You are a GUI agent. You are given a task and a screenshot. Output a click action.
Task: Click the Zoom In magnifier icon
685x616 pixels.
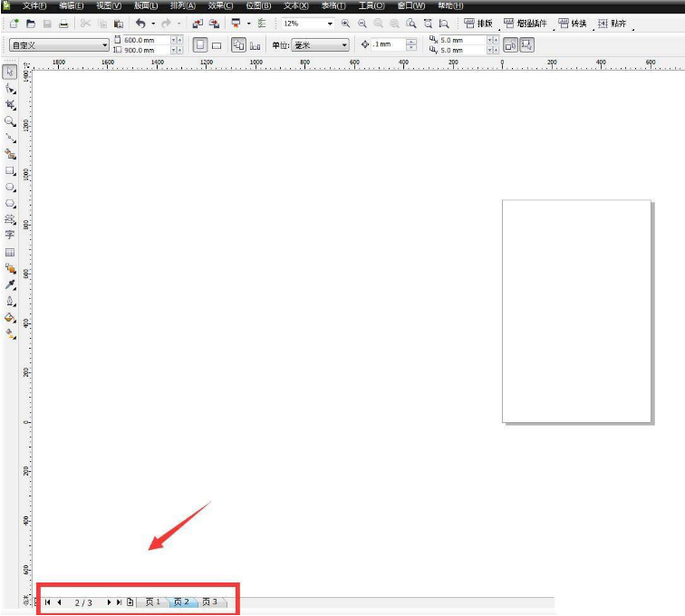[x=345, y=24]
